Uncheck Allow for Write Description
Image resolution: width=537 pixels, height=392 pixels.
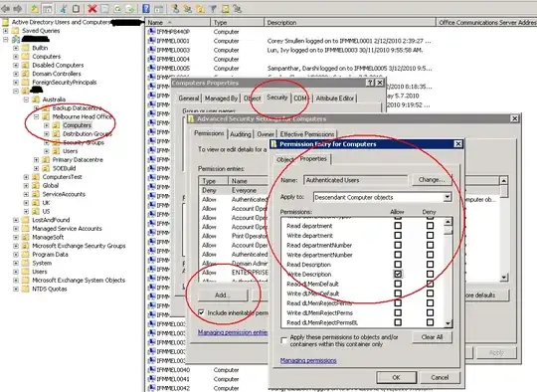[398, 275]
